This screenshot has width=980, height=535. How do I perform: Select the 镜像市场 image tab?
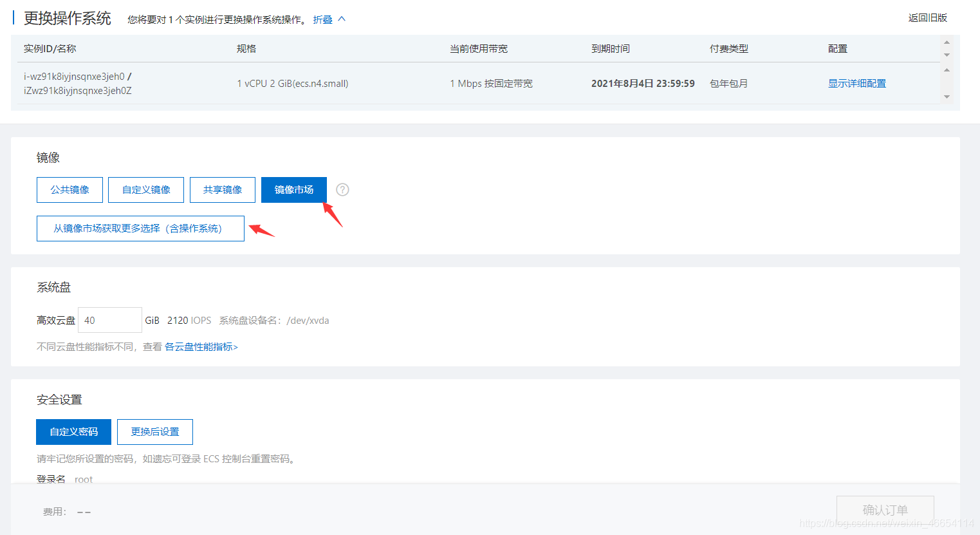click(294, 190)
